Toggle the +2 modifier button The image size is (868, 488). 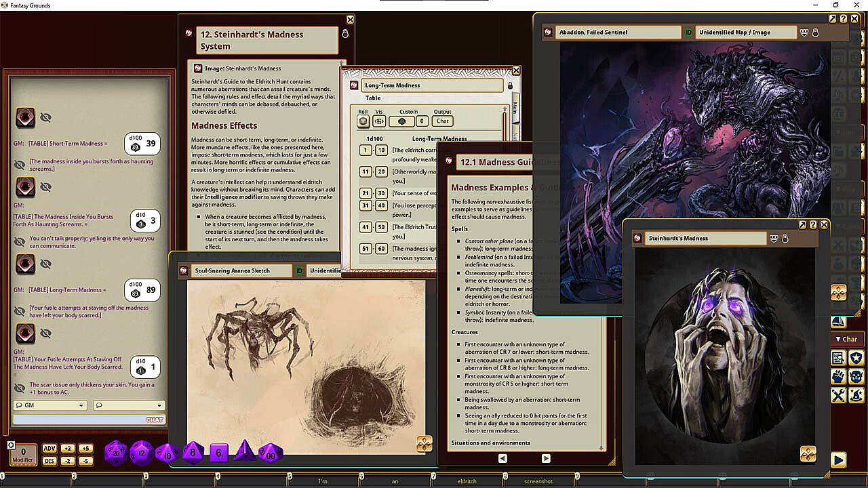pyautogui.click(x=67, y=449)
